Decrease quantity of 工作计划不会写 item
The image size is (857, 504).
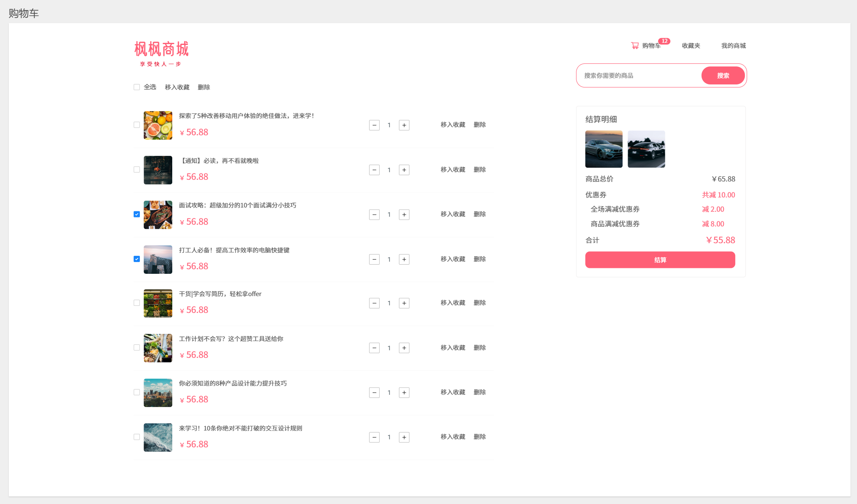374,348
